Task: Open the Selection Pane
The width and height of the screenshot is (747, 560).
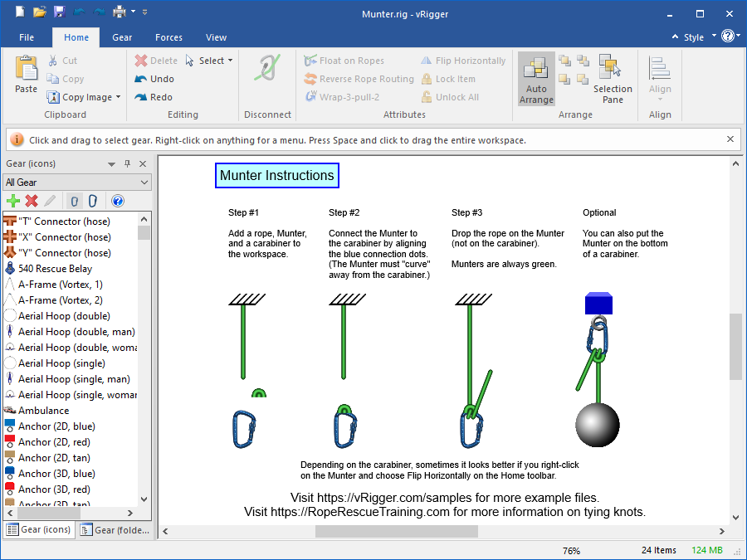Action: click(x=613, y=79)
